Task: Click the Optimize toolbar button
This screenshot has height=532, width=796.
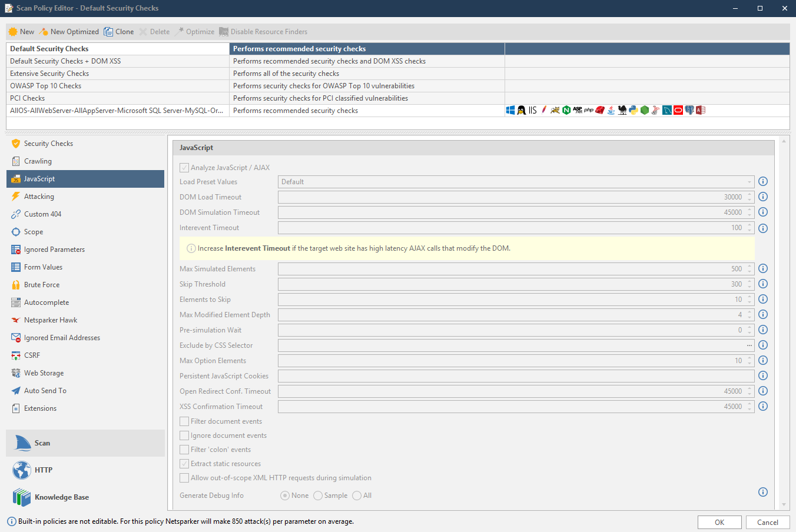Action: tap(194, 32)
